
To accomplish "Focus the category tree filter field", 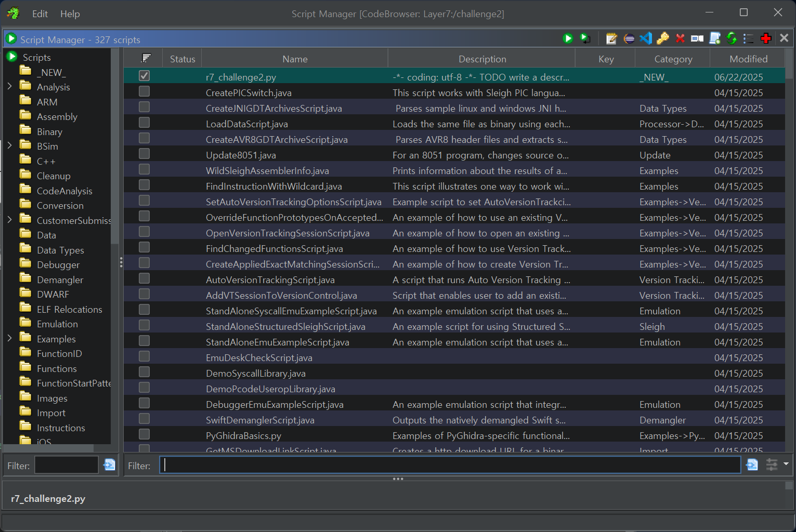I will pyautogui.click(x=66, y=465).
